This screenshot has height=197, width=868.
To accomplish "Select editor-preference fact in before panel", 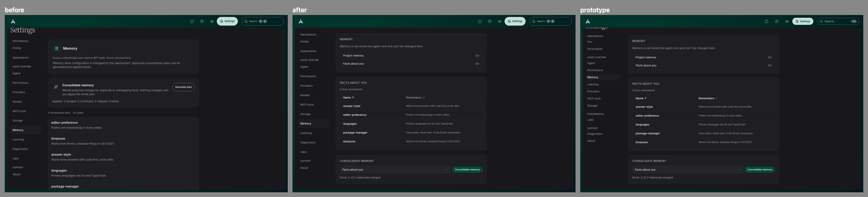I will click(x=123, y=125).
